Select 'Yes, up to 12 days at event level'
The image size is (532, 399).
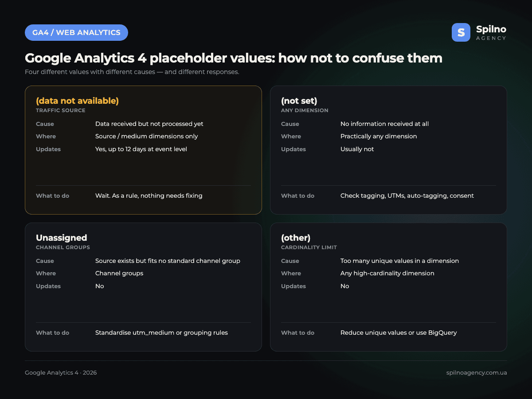point(141,149)
